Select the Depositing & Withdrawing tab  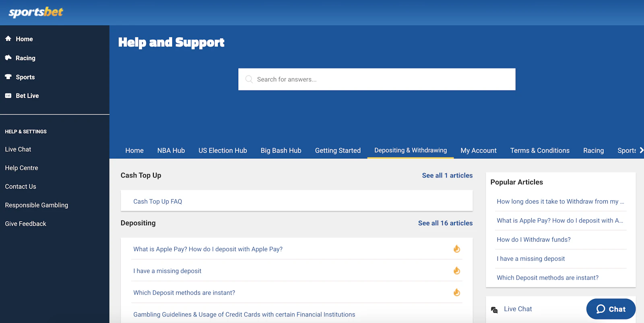(x=411, y=150)
